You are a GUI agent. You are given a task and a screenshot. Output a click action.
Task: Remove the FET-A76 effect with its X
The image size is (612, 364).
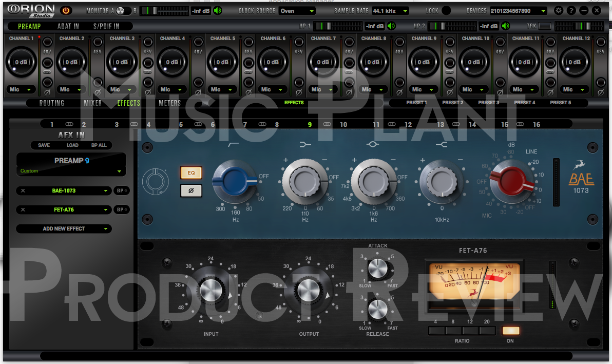pos(23,209)
